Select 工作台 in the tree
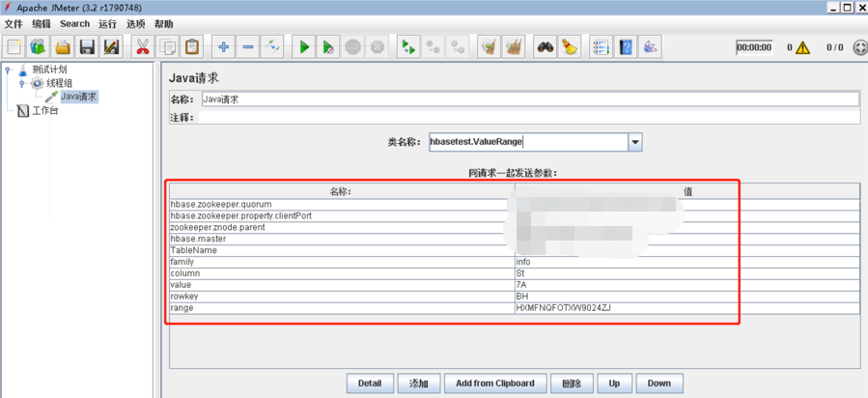The image size is (868, 398). (44, 111)
